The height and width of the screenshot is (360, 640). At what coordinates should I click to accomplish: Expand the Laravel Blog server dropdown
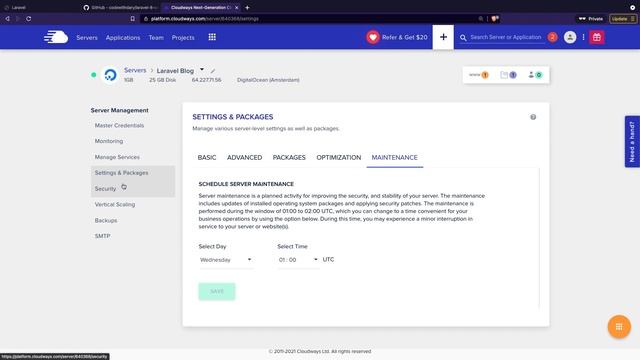coord(202,70)
